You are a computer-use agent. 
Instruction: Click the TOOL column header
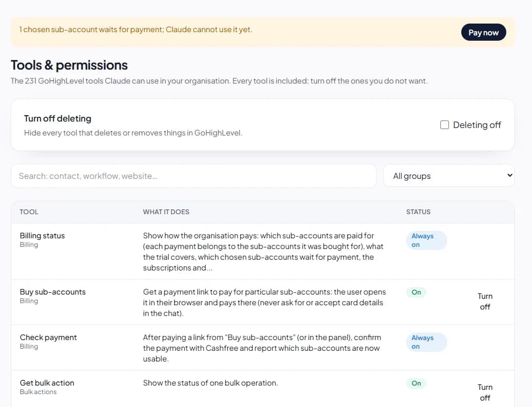(29, 212)
